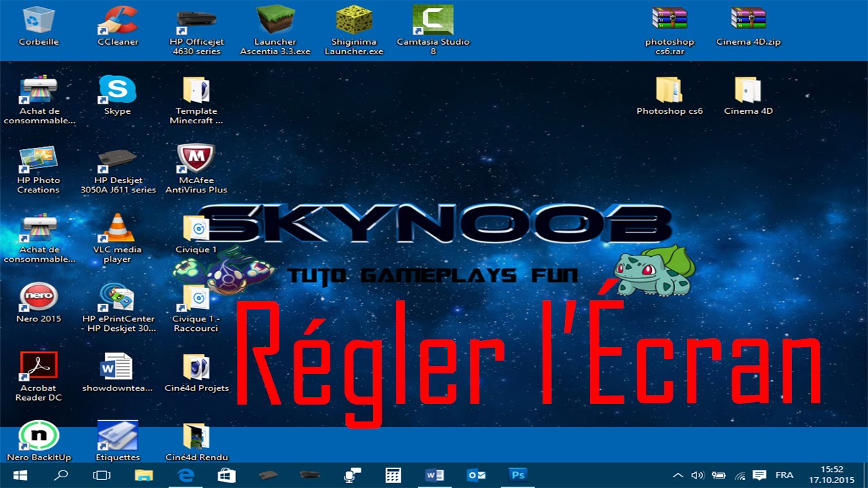Switch to Word in the taskbar

[x=434, y=475]
